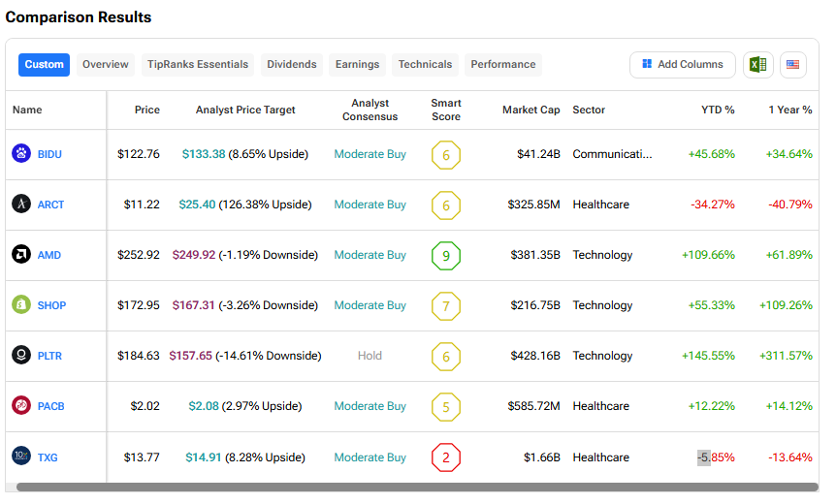Screen dimensions: 836x504
Task: Click the Add Columns button
Action: click(682, 65)
